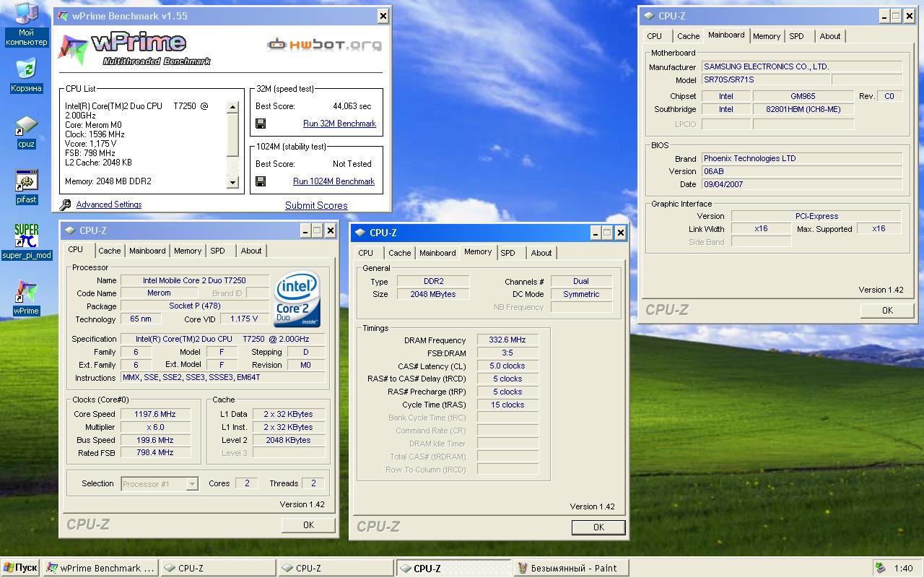The image size is (924, 578).
Task: Open Advanced Settings in wPrime
Action: [x=109, y=204]
